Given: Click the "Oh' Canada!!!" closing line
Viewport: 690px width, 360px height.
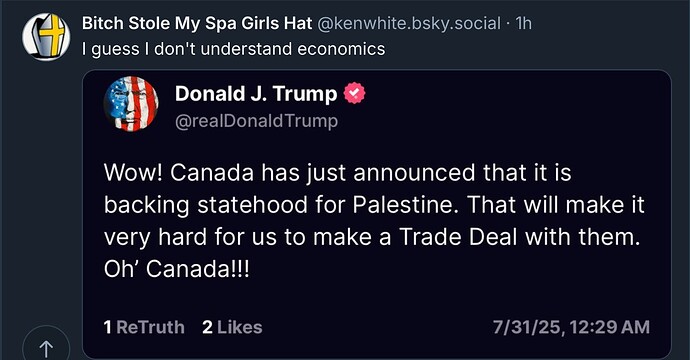Looking at the screenshot, I should [x=176, y=269].
